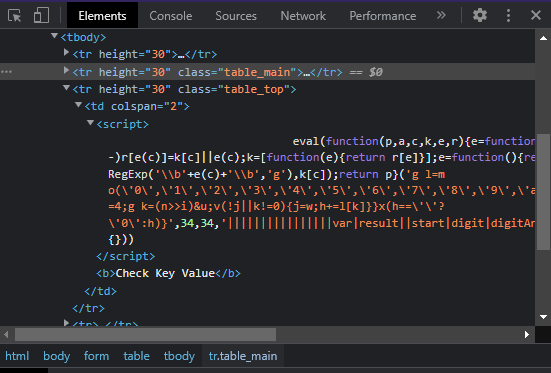Select the tr class table_main element row
Viewport: 551px width, 373px height.
[x=267, y=72]
